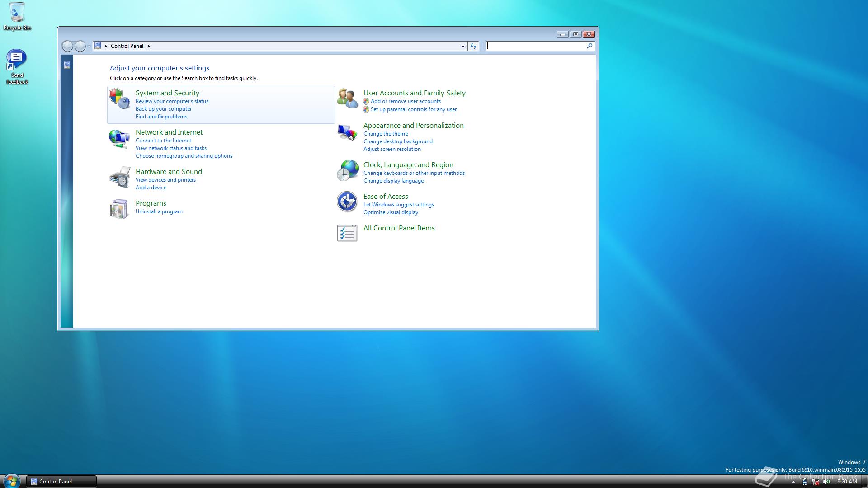Open the Clock, Language, and Region globe icon
The image size is (868, 488).
[x=347, y=170]
